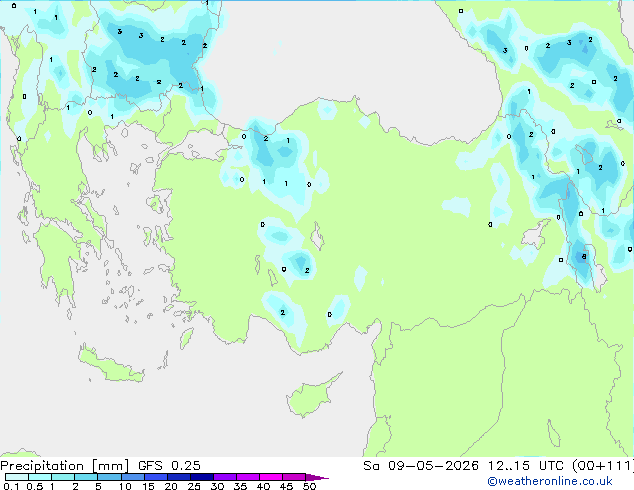This screenshot has height=490, width=634.
Task: Click the '0.1' legend scale label
Action: (x=11, y=486)
